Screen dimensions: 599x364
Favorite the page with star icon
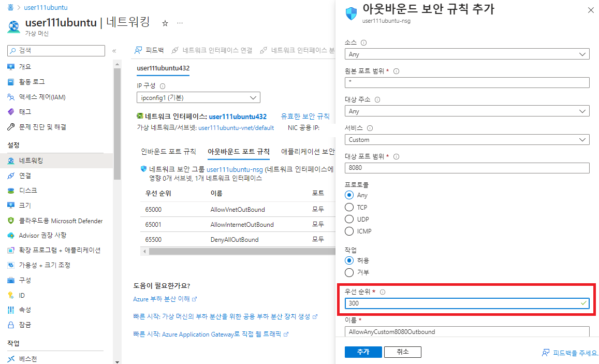(165, 23)
